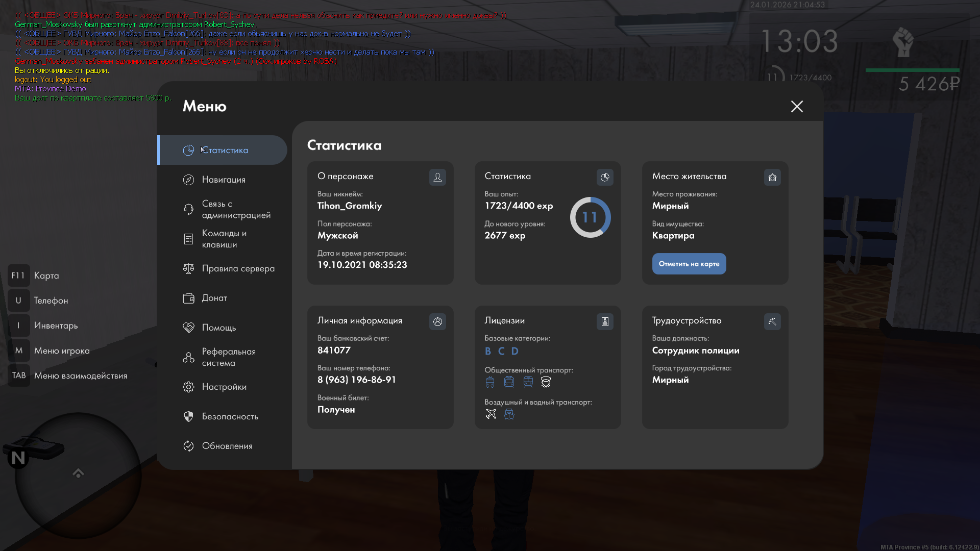Click the pickaxe icon in Трудоустройство card

tap(772, 321)
